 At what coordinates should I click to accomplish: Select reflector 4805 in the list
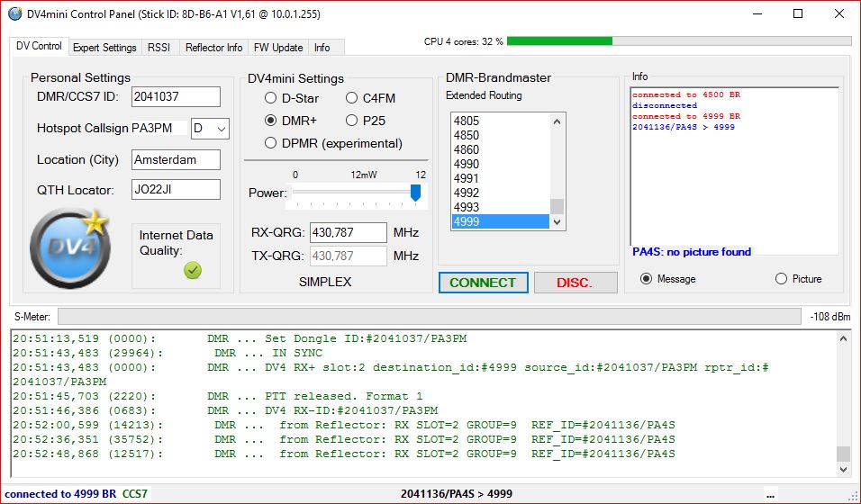(x=500, y=121)
